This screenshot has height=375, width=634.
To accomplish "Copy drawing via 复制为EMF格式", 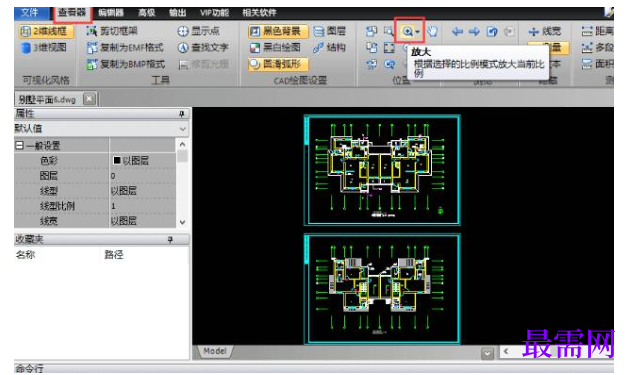I will 125,48.
